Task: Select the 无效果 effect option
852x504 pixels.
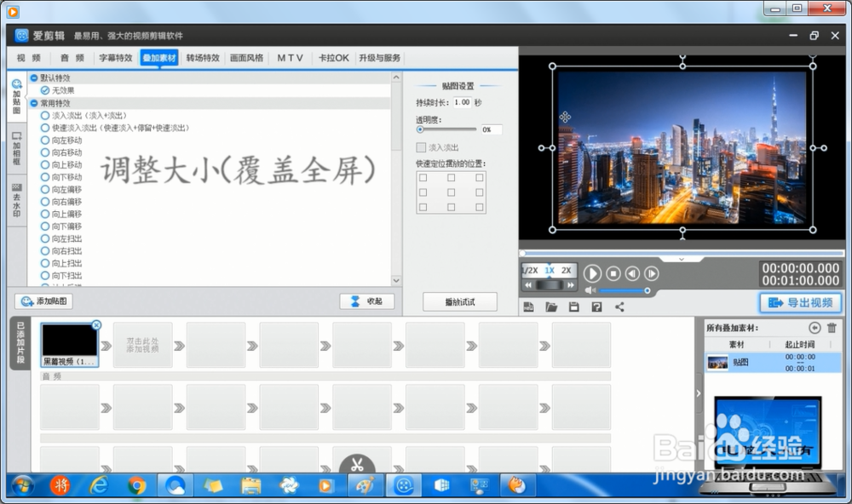Action: point(58,90)
